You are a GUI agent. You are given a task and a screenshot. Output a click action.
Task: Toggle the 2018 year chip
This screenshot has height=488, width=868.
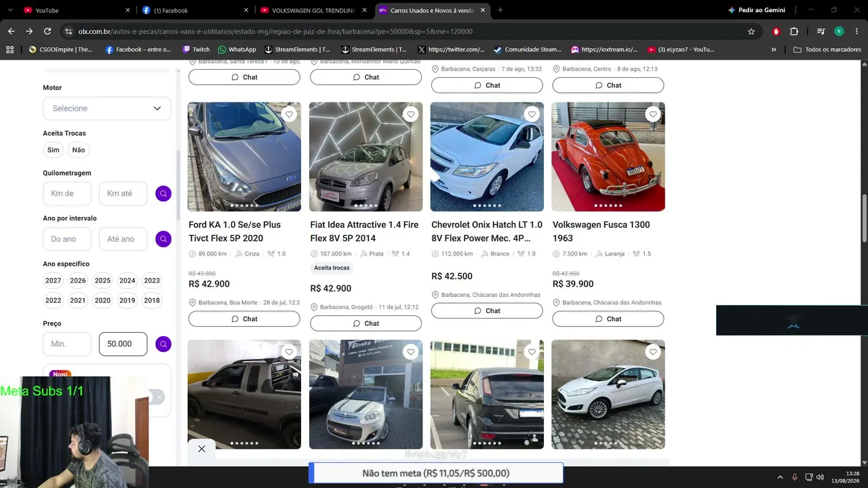(152, 300)
